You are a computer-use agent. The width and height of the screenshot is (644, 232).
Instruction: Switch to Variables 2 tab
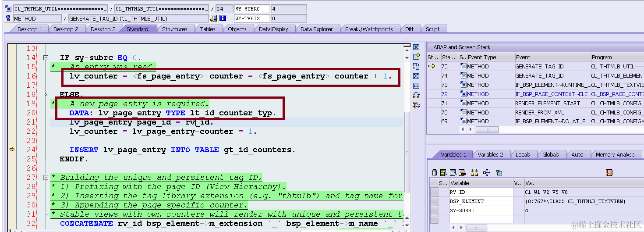point(490,154)
